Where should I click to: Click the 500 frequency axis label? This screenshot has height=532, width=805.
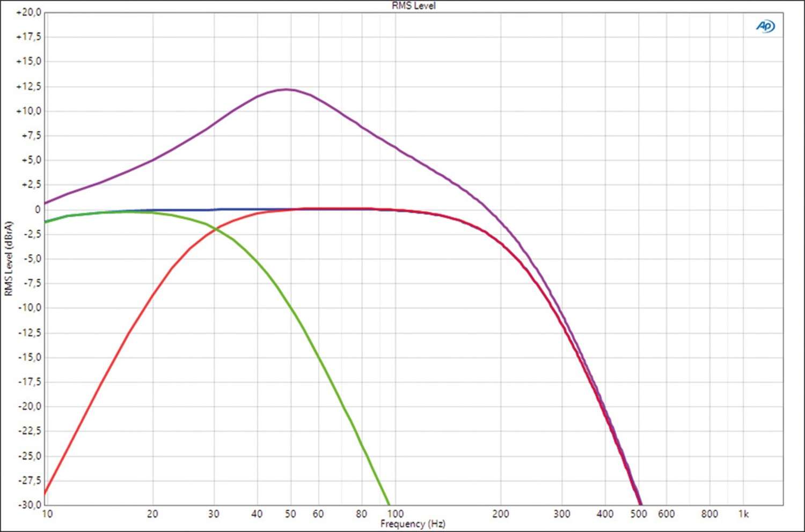coord(639,514)
